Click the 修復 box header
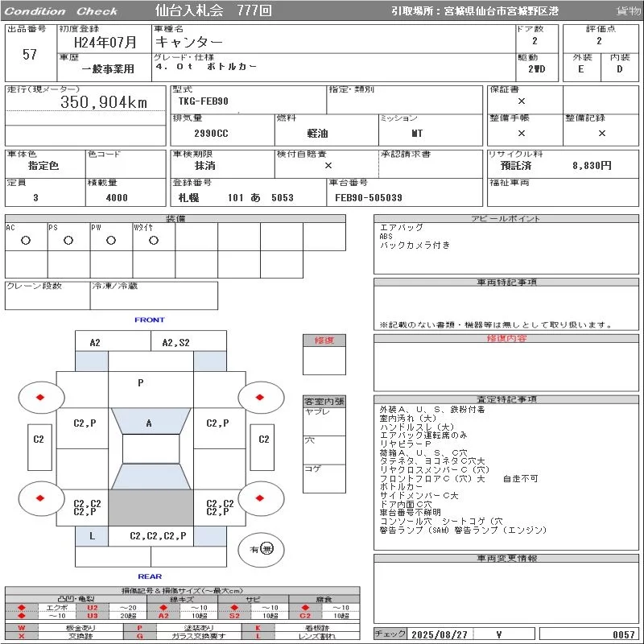644x644 pixels. point(324,341)
